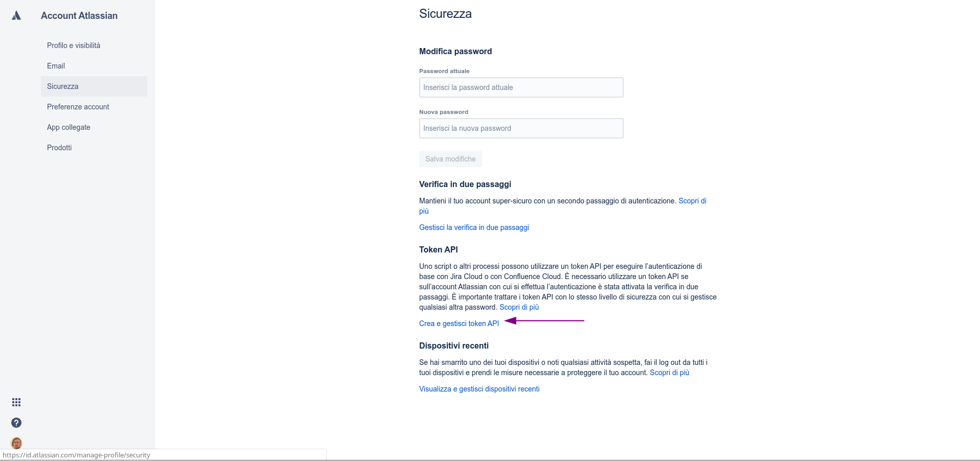Open the help question mark icon

pyautogui.click(x=16, y=423)
